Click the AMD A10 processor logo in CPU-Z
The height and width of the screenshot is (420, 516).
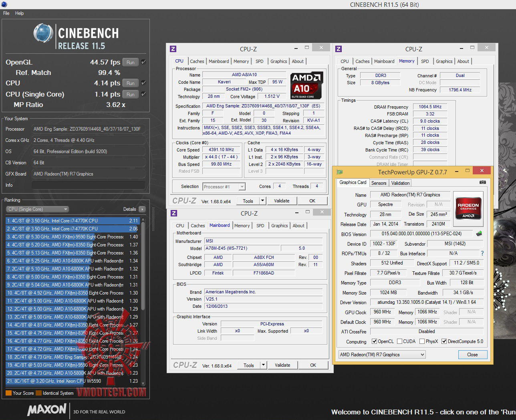pyautogui.click(x=306, y=85)
